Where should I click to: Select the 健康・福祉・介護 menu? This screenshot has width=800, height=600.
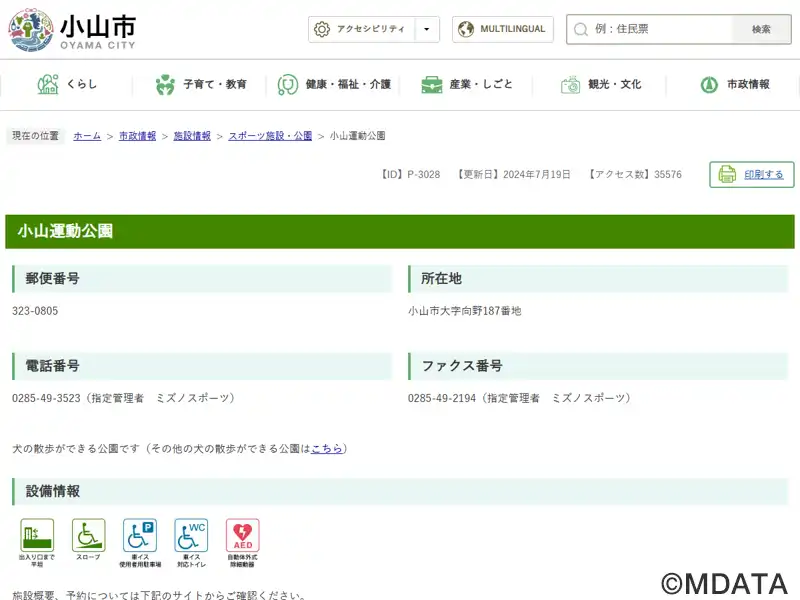tap(334, 85)
